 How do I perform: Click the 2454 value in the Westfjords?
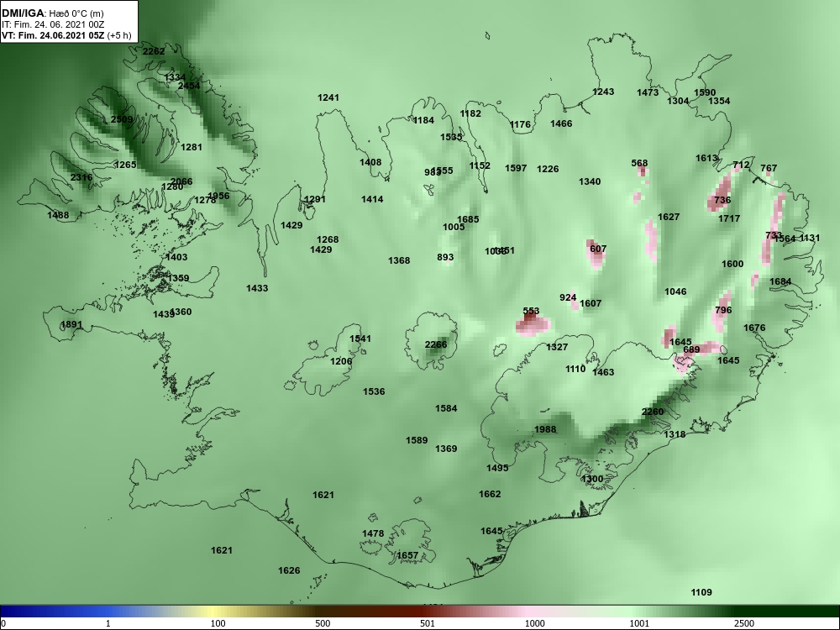click(x=188, y=86)
